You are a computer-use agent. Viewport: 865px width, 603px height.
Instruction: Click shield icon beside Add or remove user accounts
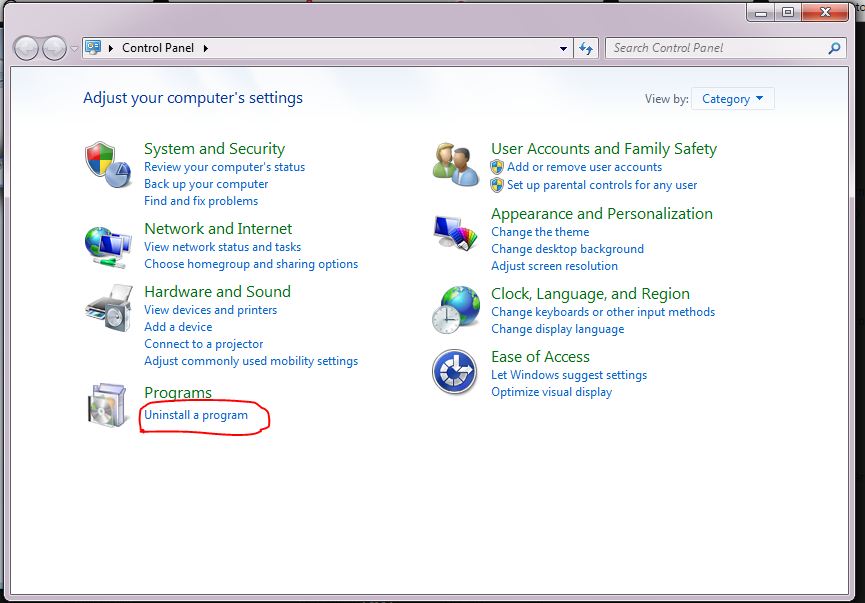pyautogui.click(x=497, y=167)
